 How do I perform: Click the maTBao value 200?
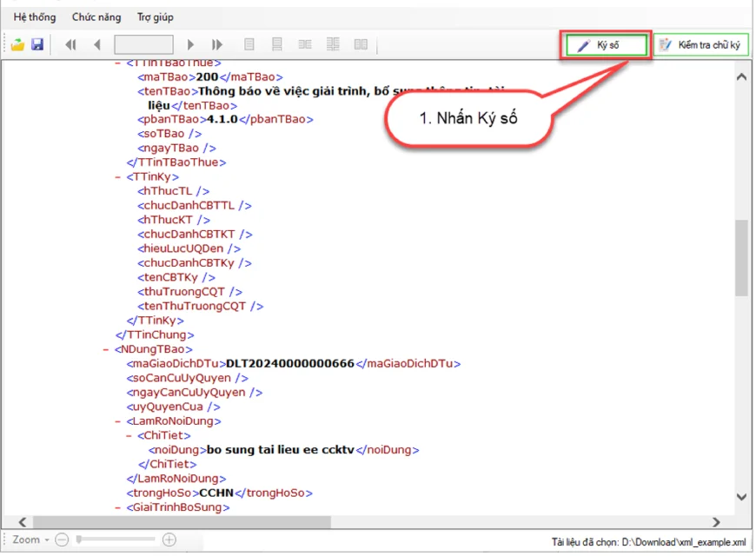(208, 77)
